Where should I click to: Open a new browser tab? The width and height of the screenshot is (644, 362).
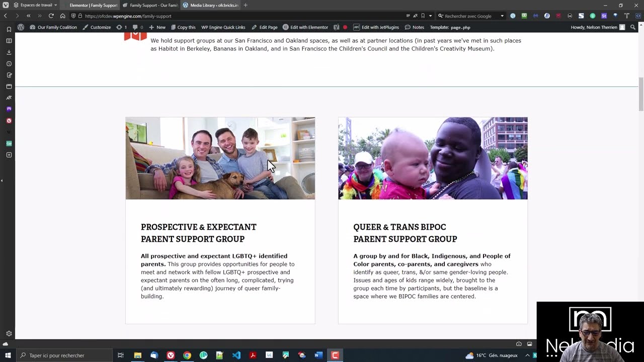point(246,5)
